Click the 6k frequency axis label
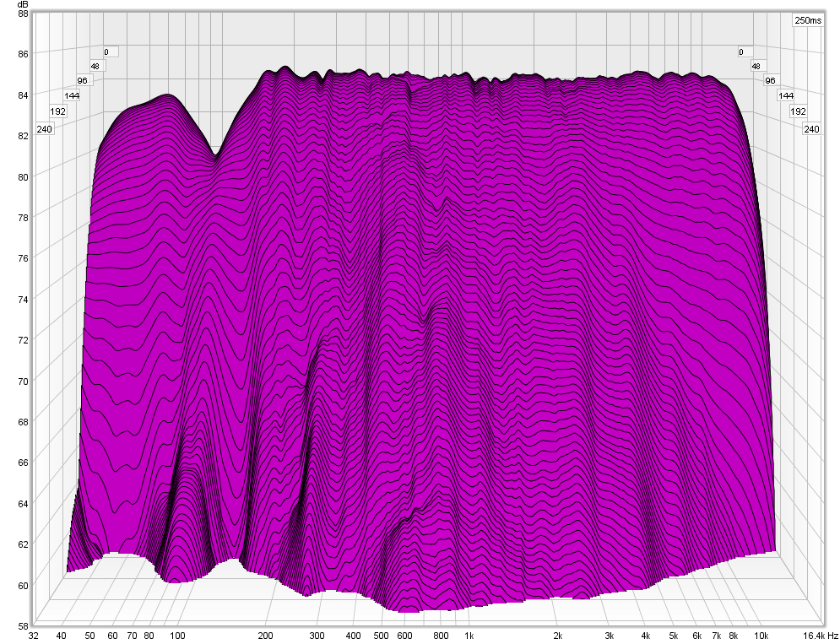Image resolution: width=840 pixels, height=644 pixels. pyautogui.click(x=696, y=636)
